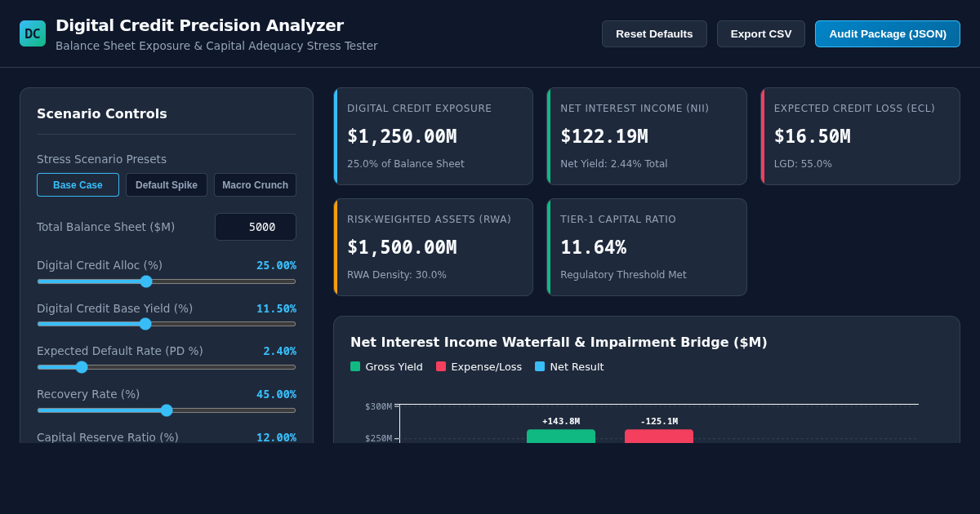Click the 11.50% base yield value

click(x=276, y=308)
